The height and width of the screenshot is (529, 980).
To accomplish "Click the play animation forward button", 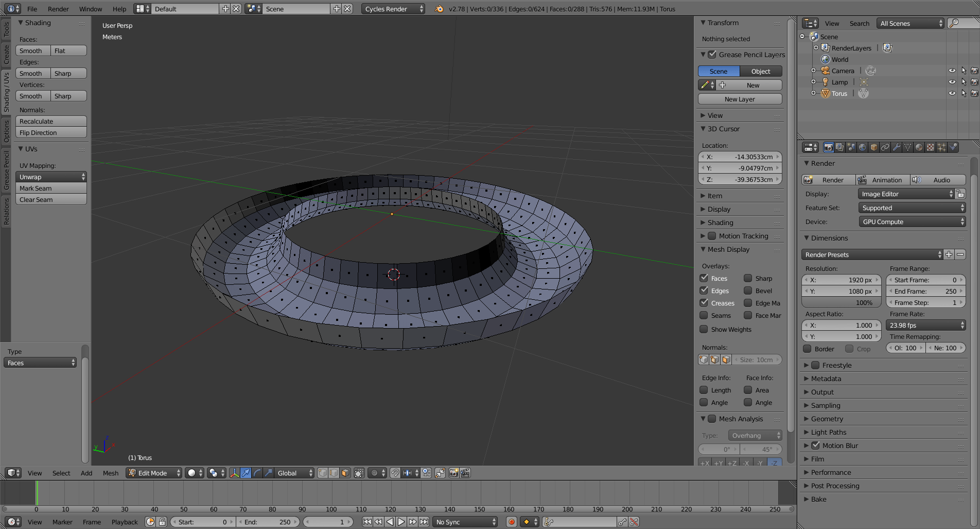I will coord(401,522).
